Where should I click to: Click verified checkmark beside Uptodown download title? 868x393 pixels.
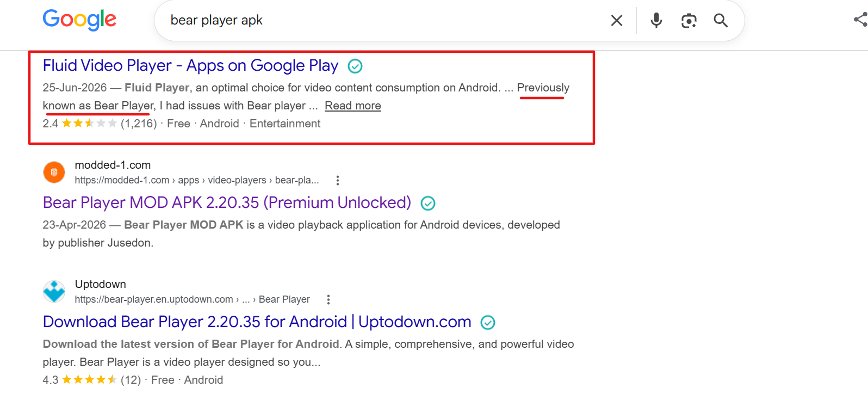tap(488, 323)
